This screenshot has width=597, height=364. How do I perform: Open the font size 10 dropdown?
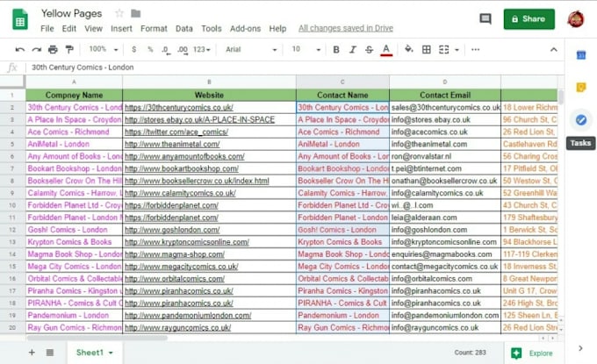click(306, 49)
